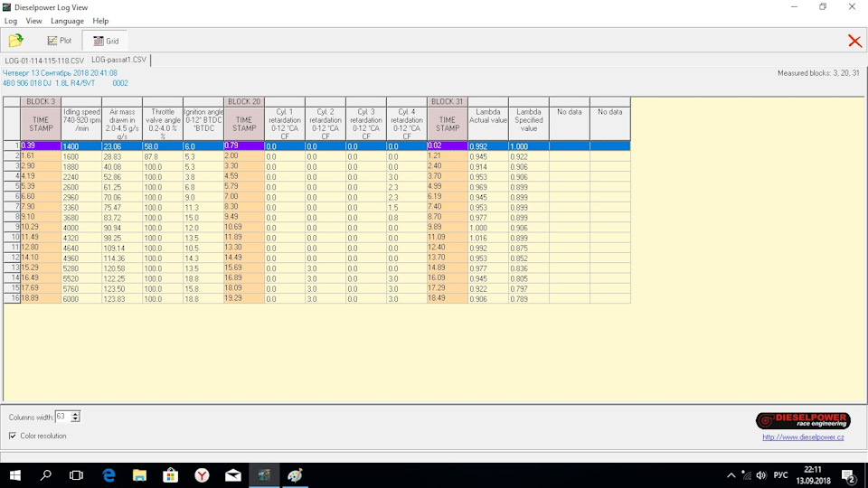Click the Idling speed column header
The height and width of the screenshot is (488, 868).
(81, 124)
